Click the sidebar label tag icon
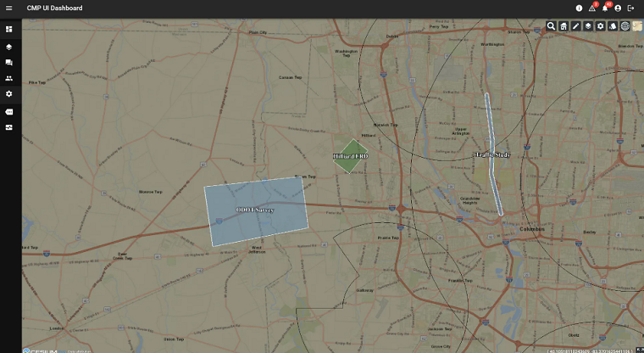644x353 pixels. 9,111
